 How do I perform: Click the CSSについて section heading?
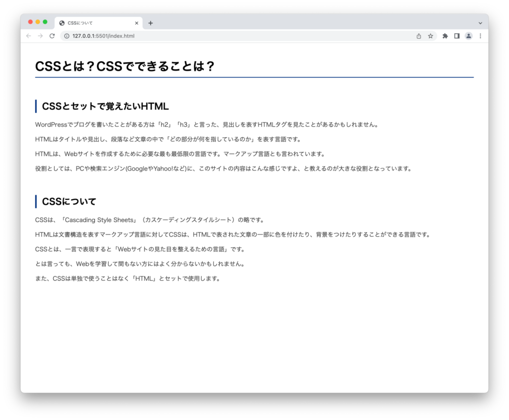point(69,202)
